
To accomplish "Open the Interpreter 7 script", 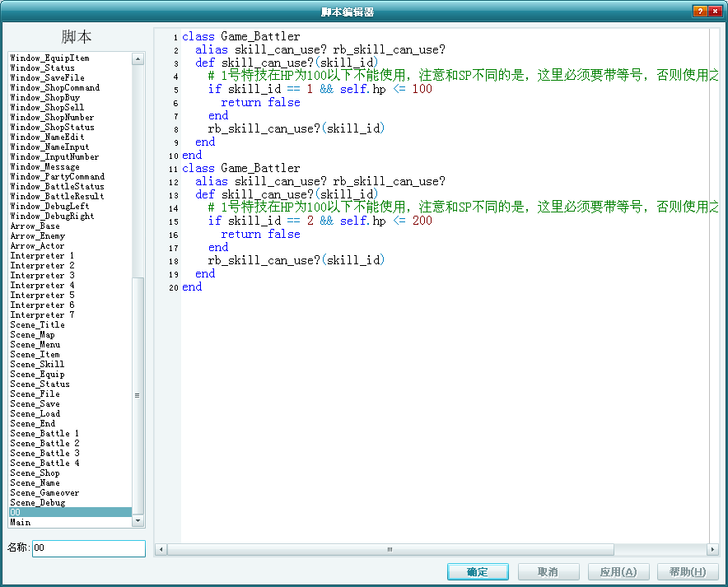I will pyautogui.click(x=70, y=314).
